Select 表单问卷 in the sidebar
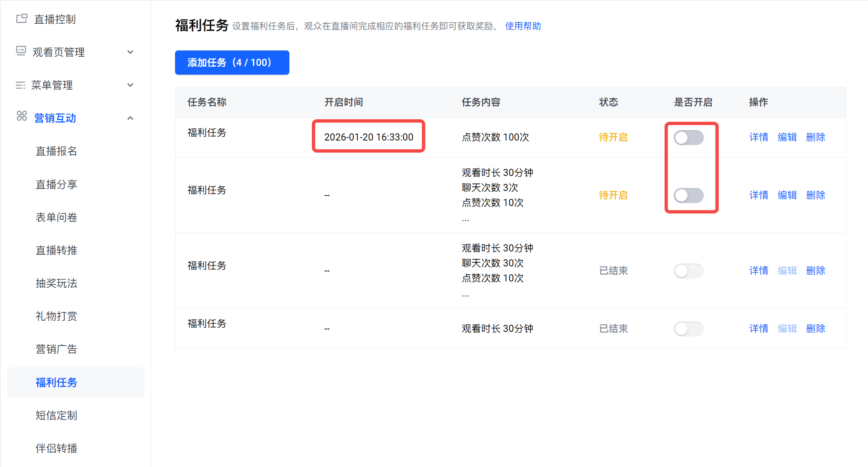The image size is (868, 467). click(x=56, y=217)
